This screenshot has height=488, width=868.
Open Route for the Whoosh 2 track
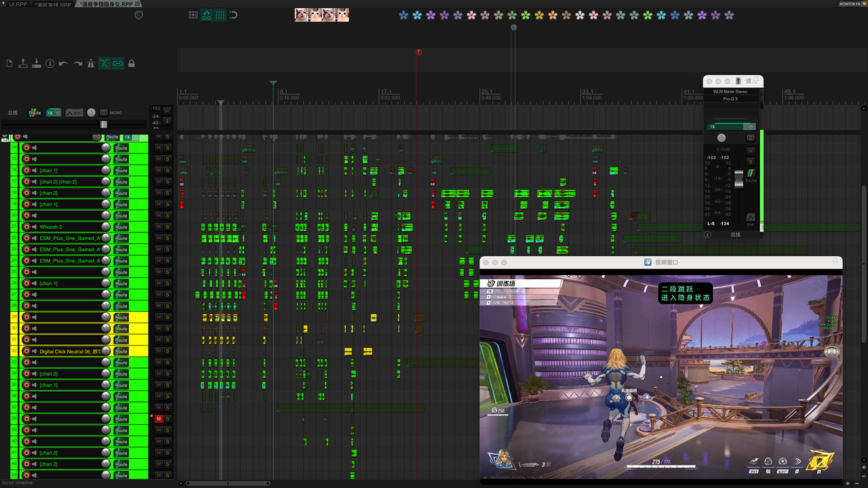click(121, 227)
